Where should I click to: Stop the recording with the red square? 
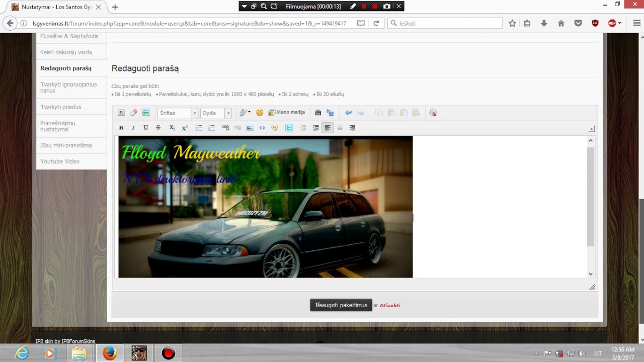[x=375, y=7]
